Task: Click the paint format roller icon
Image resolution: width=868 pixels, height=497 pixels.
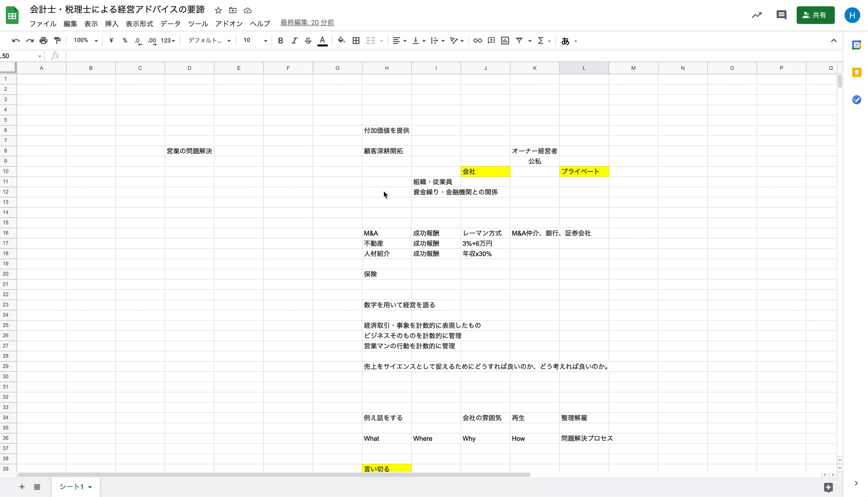Action: tap(57, 41)
